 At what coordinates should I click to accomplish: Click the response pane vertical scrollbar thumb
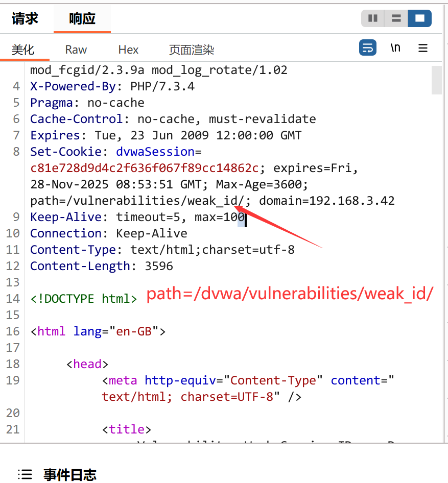tap(437, 80)
